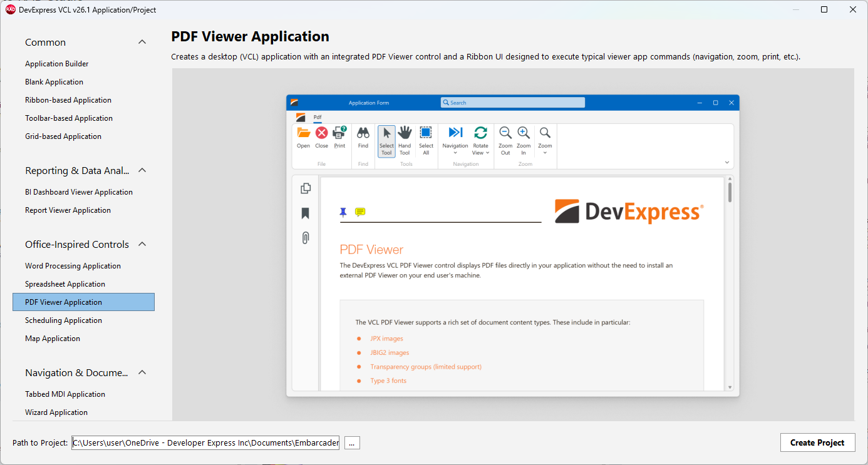Click the "JBIG2 images" list item
Image resolution: width=868 pixels, height=465 pixels.
click(390, 353)
